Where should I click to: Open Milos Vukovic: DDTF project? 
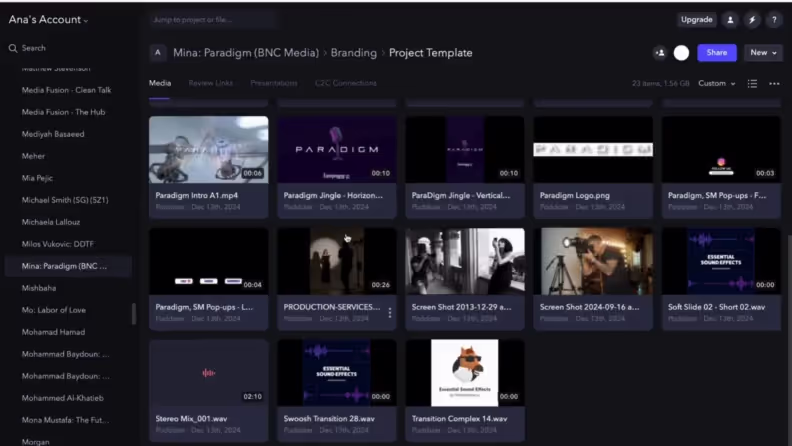(x=58, y=244)
